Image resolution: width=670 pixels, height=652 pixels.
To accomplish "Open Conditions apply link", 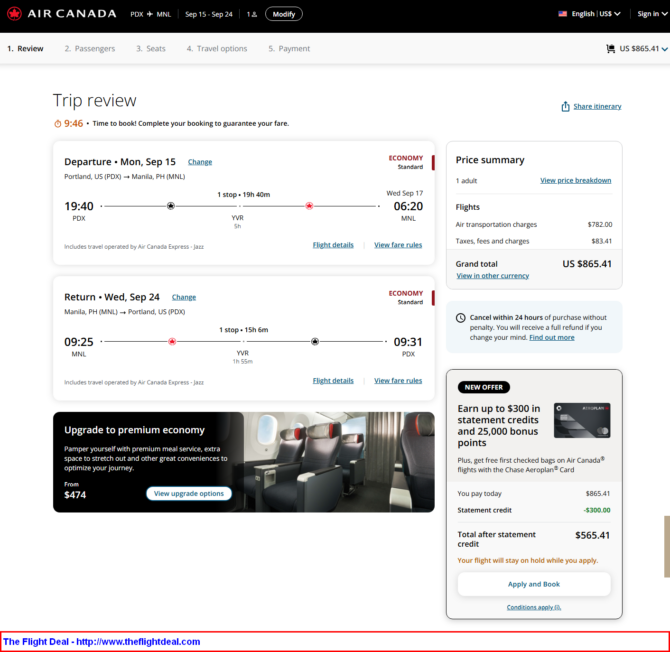I will click(534, 608).
